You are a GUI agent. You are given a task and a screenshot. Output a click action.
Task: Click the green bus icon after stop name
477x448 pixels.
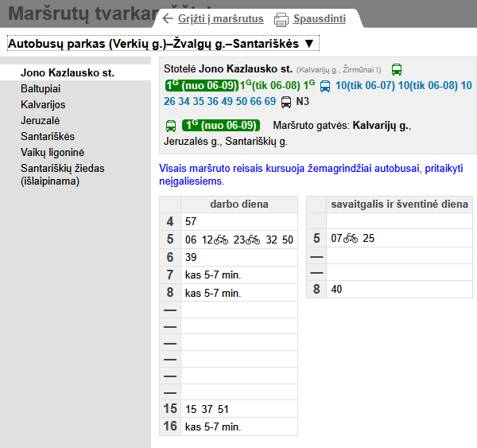coord(397,70)
